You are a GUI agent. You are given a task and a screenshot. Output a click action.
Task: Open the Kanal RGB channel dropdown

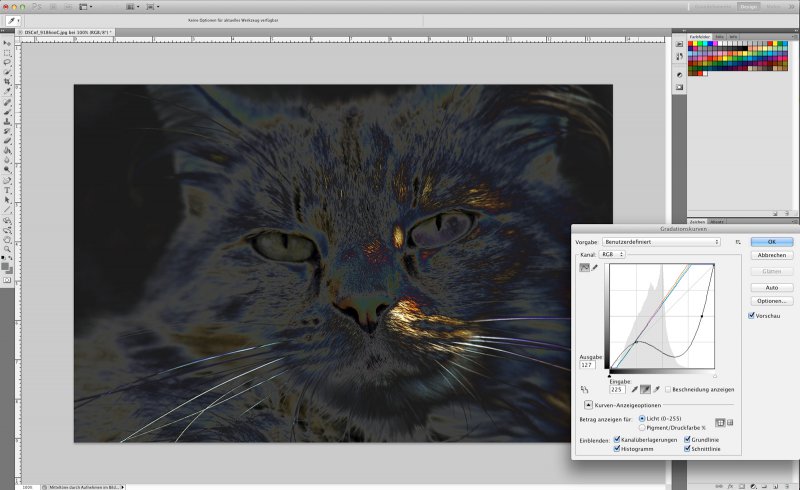pyautogui.click(x=612, y=254)
